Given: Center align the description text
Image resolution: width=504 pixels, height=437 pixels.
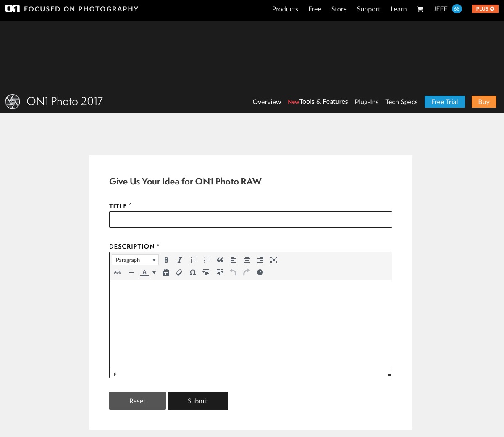Looking at the screenshot, I should [x=247, y=260].
